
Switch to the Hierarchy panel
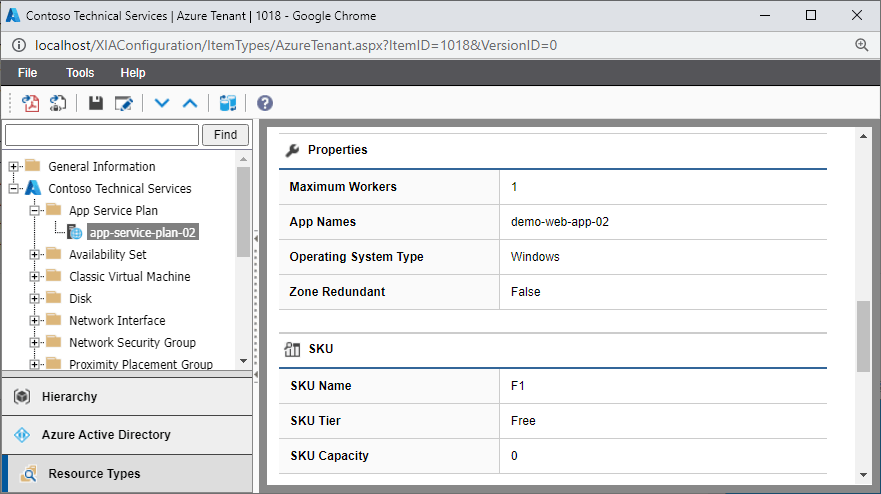click(127, 397)
